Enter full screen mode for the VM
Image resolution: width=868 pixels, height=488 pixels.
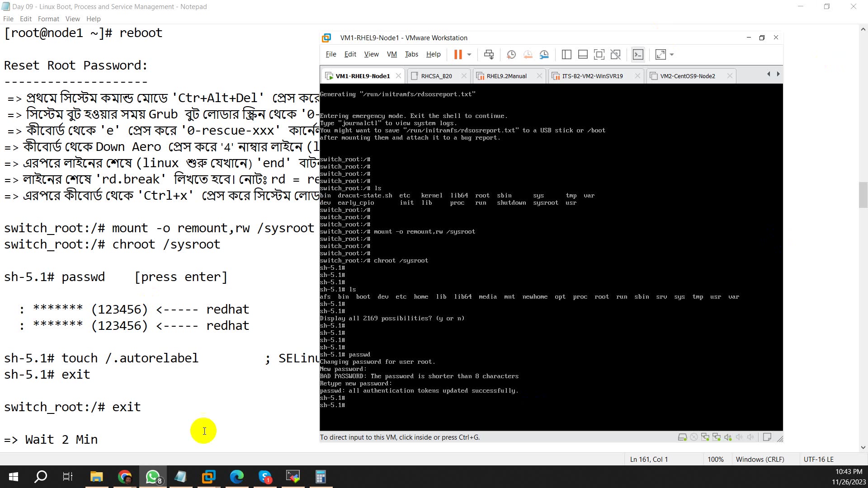pyautogui.click(x=599, y=54)
